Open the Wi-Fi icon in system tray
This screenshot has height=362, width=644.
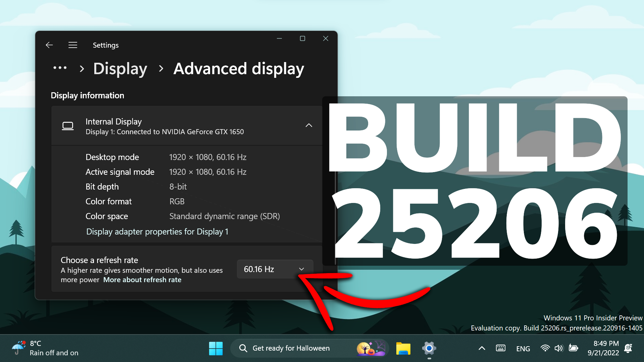click(x=545, y=348)
